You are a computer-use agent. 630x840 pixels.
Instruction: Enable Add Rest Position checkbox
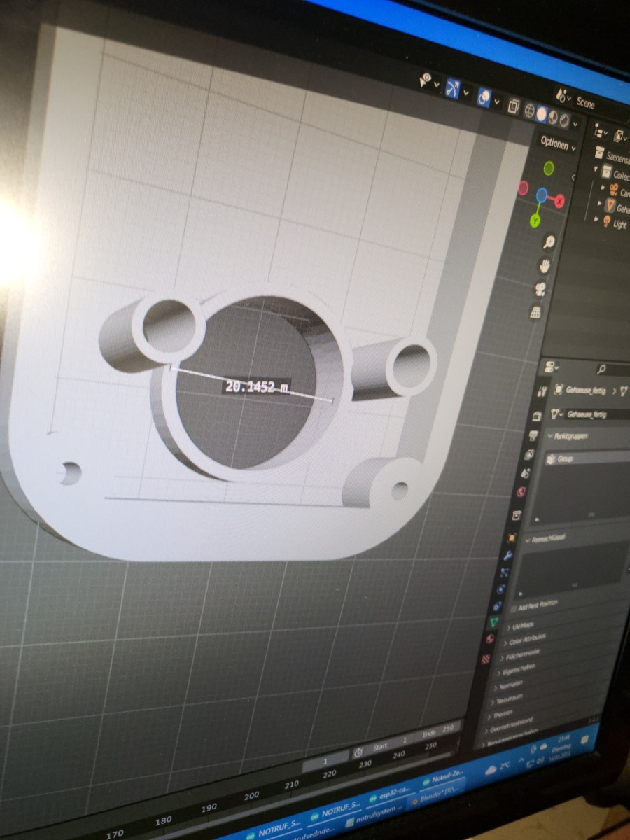pyautogui.click(x=514, y=609)
